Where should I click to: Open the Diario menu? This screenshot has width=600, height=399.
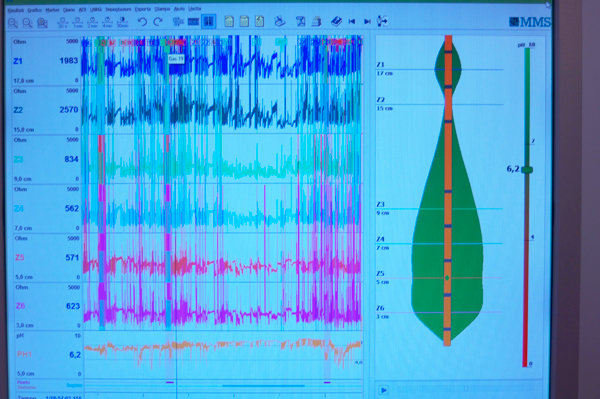pos(69,10)
